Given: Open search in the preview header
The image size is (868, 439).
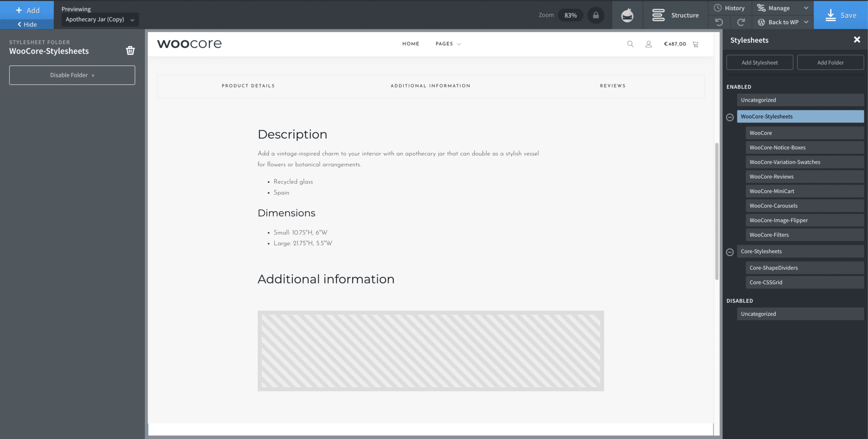Looking at the screenshot, I should tap(630, 44).
